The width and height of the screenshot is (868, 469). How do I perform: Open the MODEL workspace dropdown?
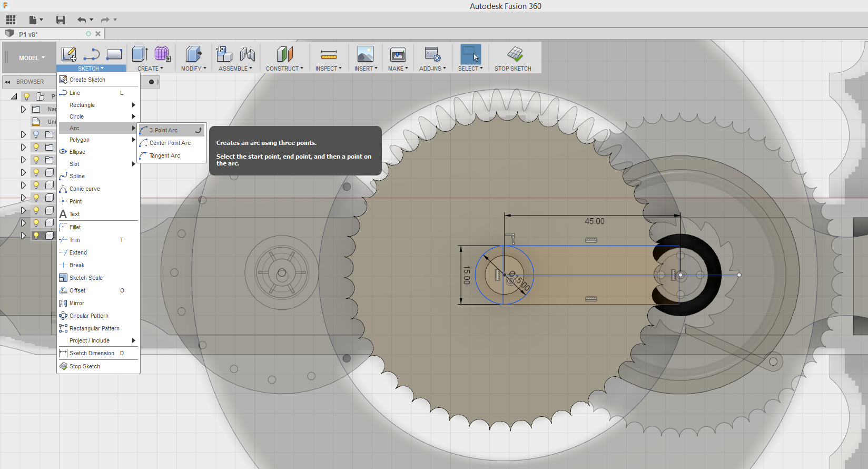coord(32,58)
